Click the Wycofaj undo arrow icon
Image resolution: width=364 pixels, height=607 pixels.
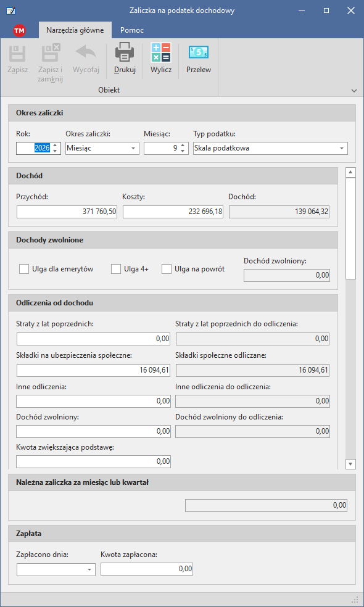86,53
